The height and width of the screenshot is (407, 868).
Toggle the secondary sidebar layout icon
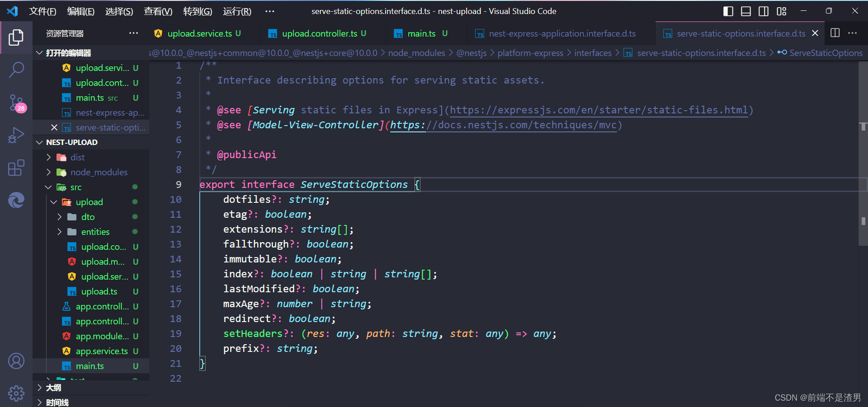click(764, 11)
